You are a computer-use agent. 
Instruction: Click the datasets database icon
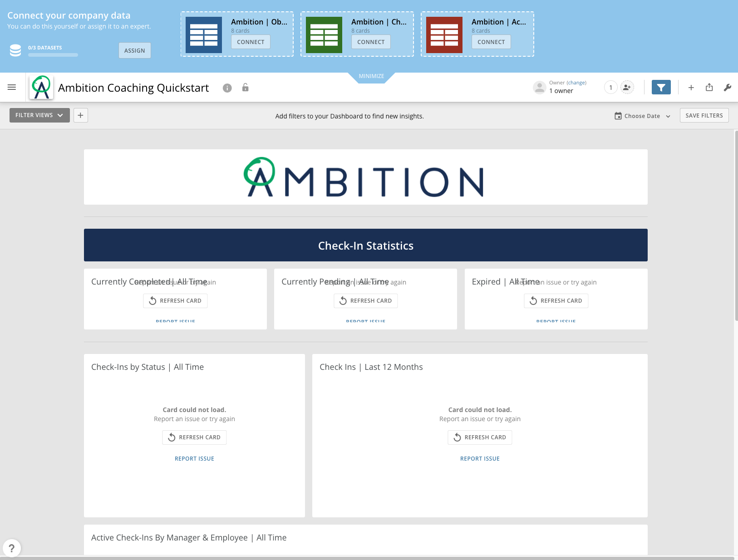[x=15, y=50]
